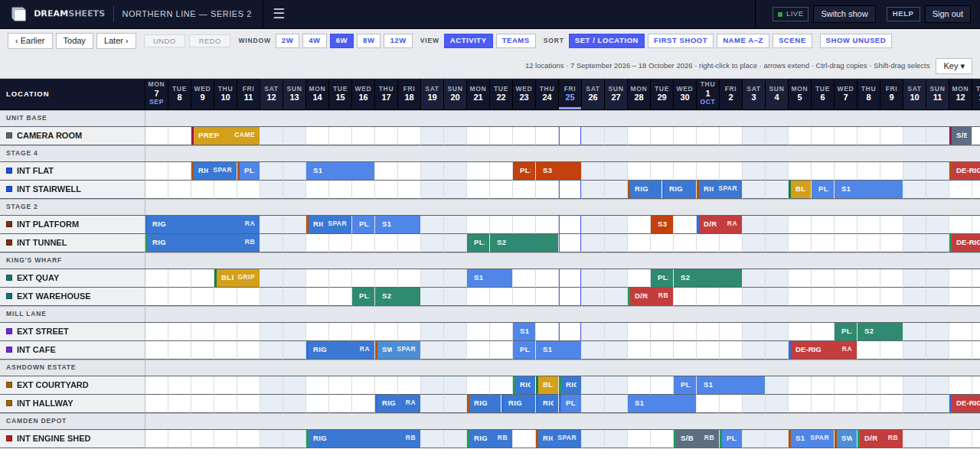Switch view to TEAMS
This screenshot has height=459, width=980.
516,41
